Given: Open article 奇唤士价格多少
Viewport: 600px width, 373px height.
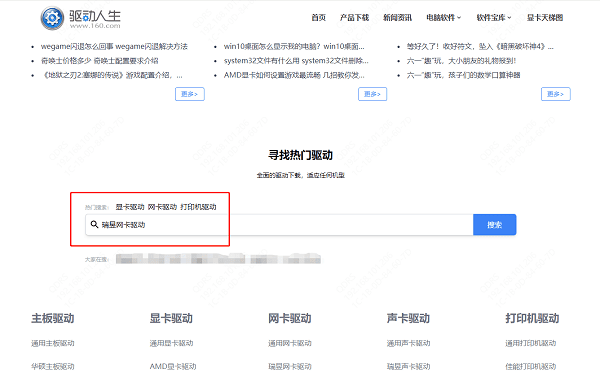Looking at the screenshot, I should 99,61.
